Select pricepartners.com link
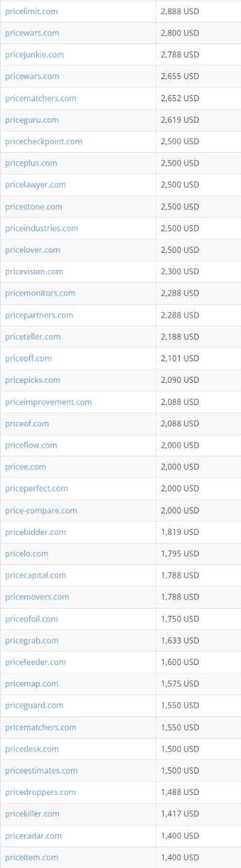241x868 pixels. 39,315
